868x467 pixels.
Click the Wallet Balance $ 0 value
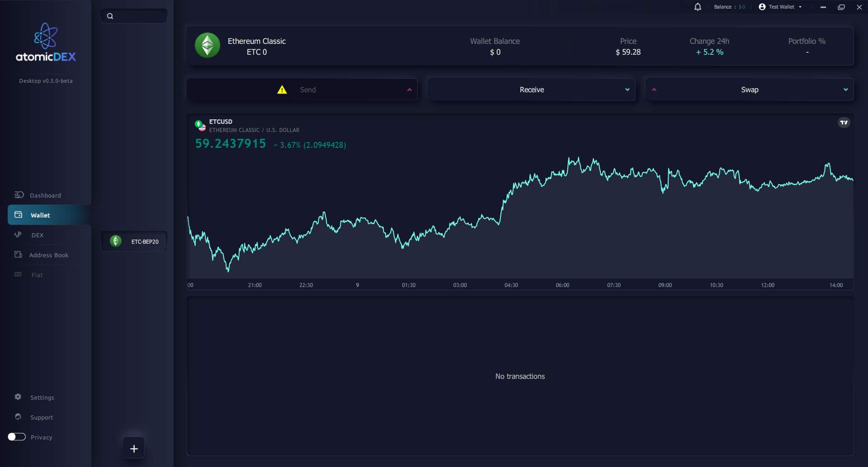[x=495, y=52]
